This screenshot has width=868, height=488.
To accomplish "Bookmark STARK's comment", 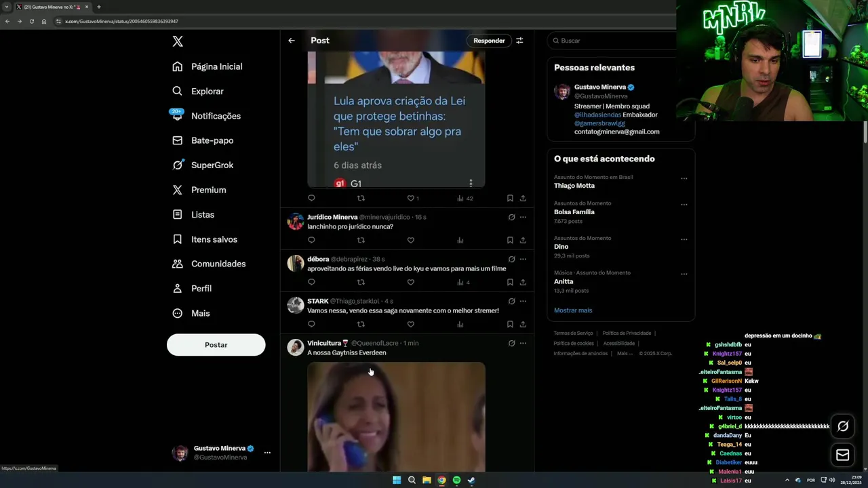I will point(510,324).
